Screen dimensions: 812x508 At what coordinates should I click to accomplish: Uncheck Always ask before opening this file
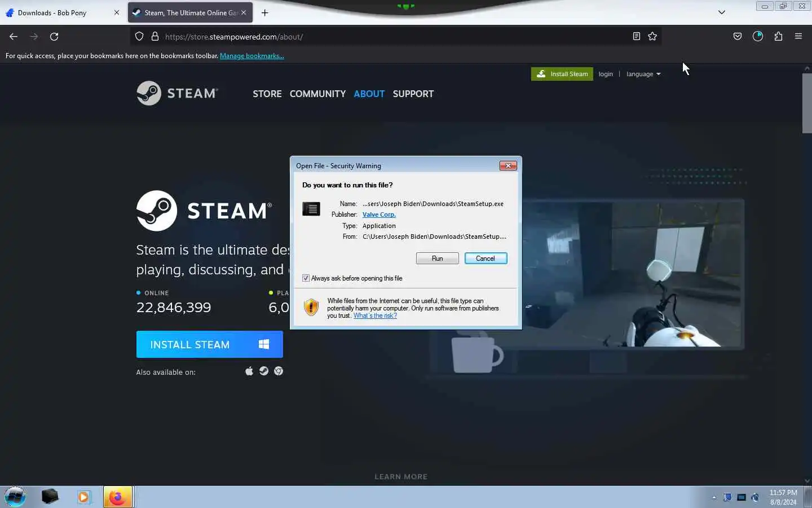pyautogui.click(x=306, y=278)
